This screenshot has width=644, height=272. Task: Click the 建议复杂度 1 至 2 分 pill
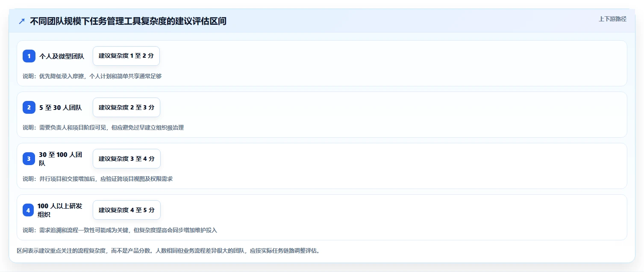126,56
